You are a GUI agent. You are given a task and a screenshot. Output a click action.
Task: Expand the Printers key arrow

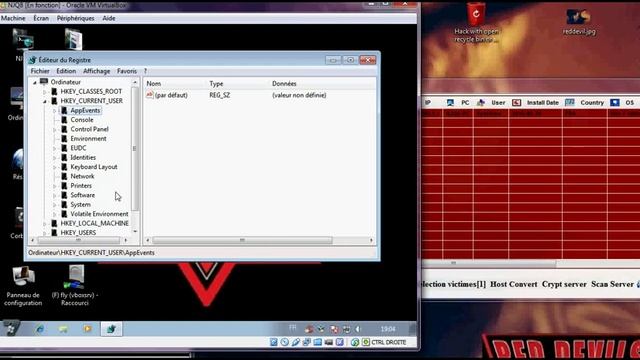[54, 186]
